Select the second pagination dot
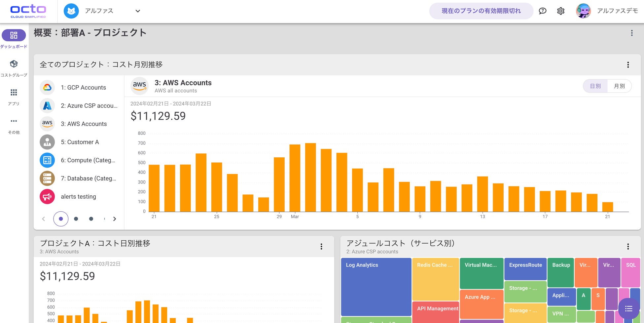644x323 pixels. coord(76,219)
